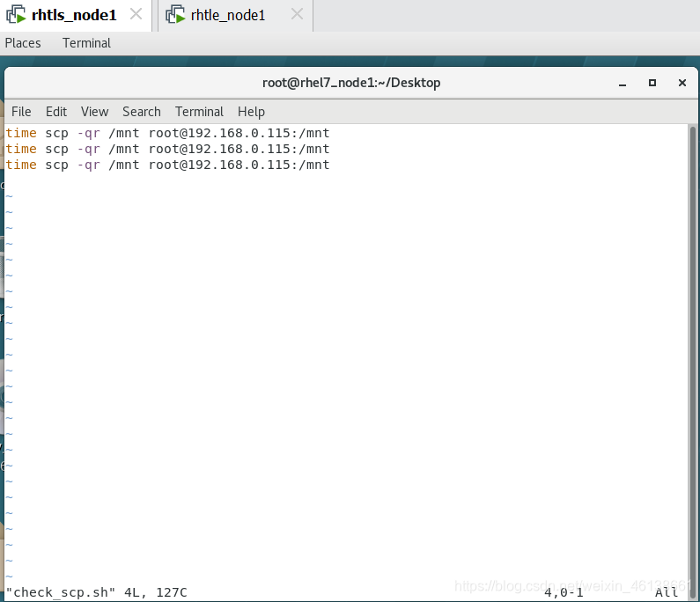Close the rhtls_node1 tab

136,14
